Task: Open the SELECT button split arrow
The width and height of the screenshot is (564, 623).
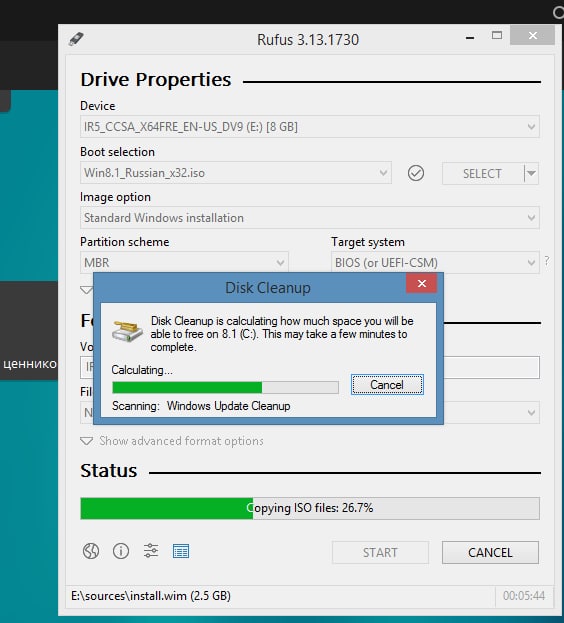Action: pyautogui.click(x=531, y=173)
